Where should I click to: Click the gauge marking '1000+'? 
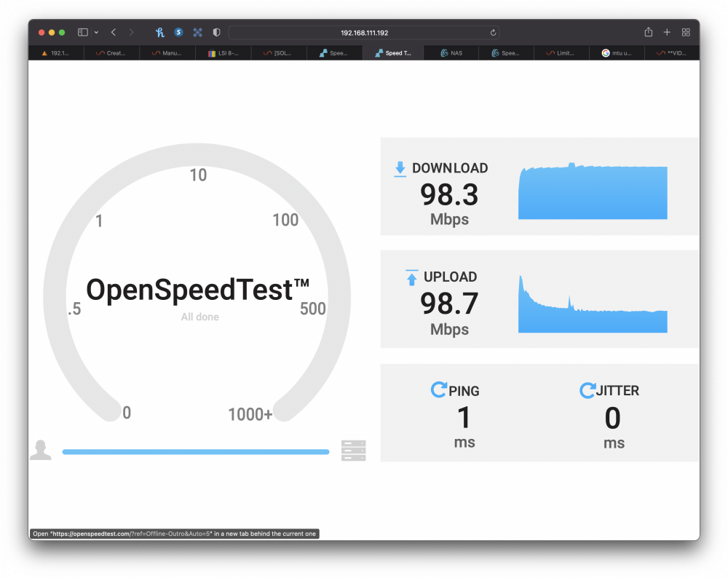coord(250,414)
